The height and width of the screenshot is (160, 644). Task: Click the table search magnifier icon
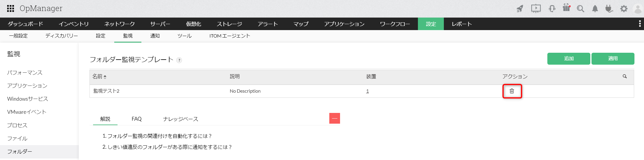pyautogui.click(x=625, y=77)
